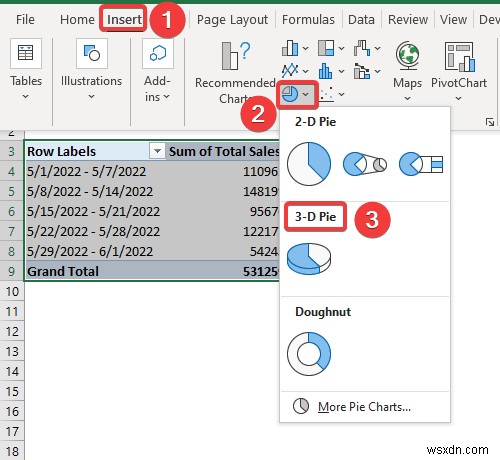Switch to the Insert tab
The height and width of the screenshot is (460, 500).
124,20
